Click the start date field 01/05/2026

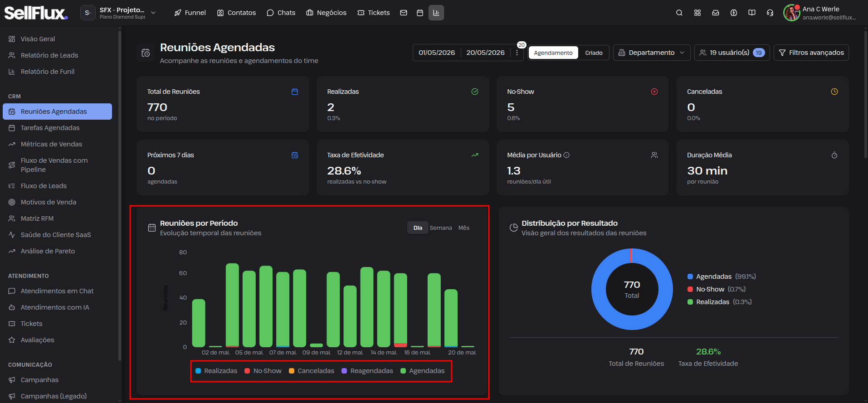[437, 53]
